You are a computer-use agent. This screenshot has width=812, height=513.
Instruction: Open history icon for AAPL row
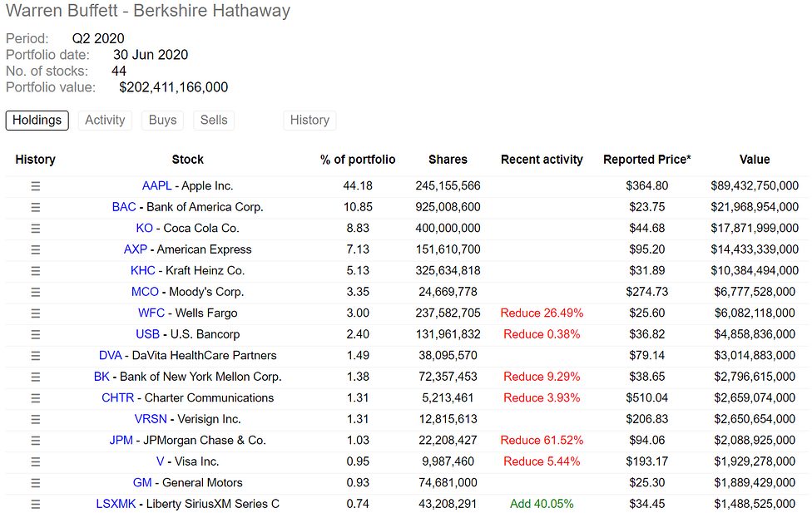(35, 186)
